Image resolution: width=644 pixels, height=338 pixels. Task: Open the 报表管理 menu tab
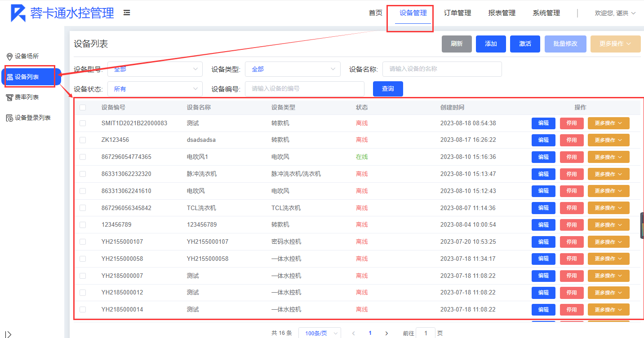(x=502, y=13)
